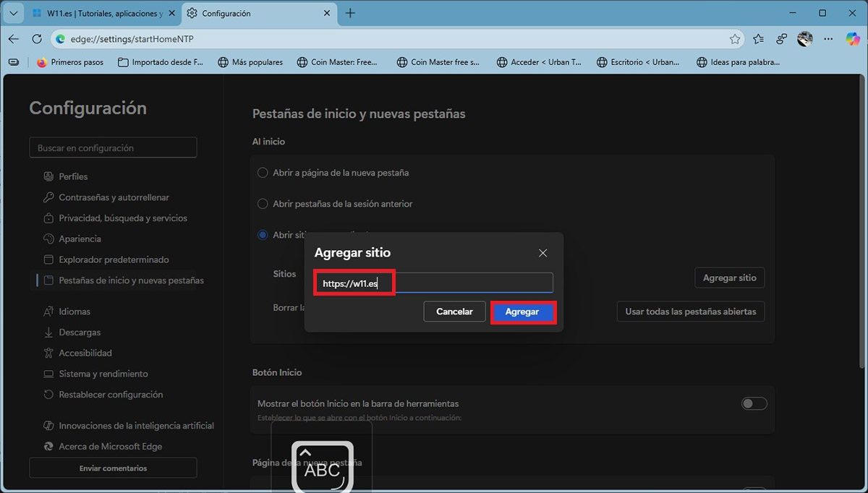
Task: Open a new tab with plus icon
Action: (x=350, y=13)
